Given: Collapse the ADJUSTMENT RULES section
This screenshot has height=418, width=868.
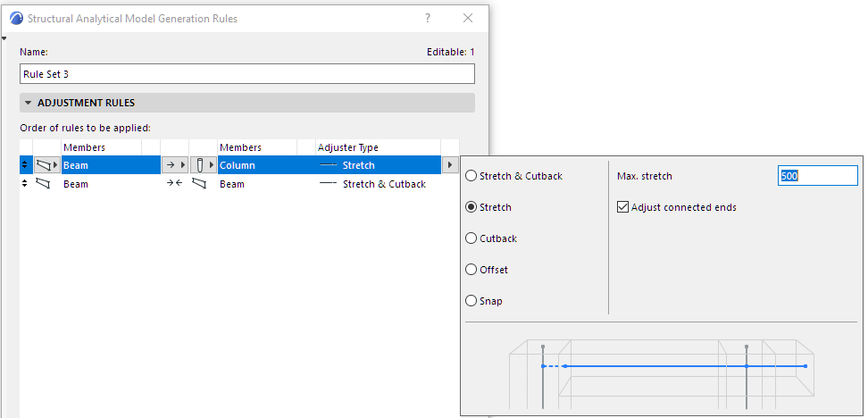Looking at the screenshot, I should [x=29, y=103].
